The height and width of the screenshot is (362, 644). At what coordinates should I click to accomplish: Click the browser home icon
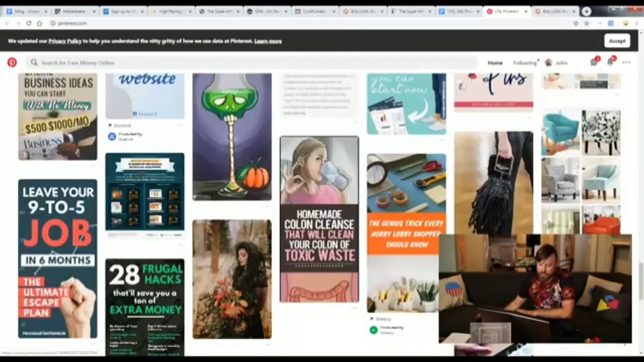coord(40,23)
